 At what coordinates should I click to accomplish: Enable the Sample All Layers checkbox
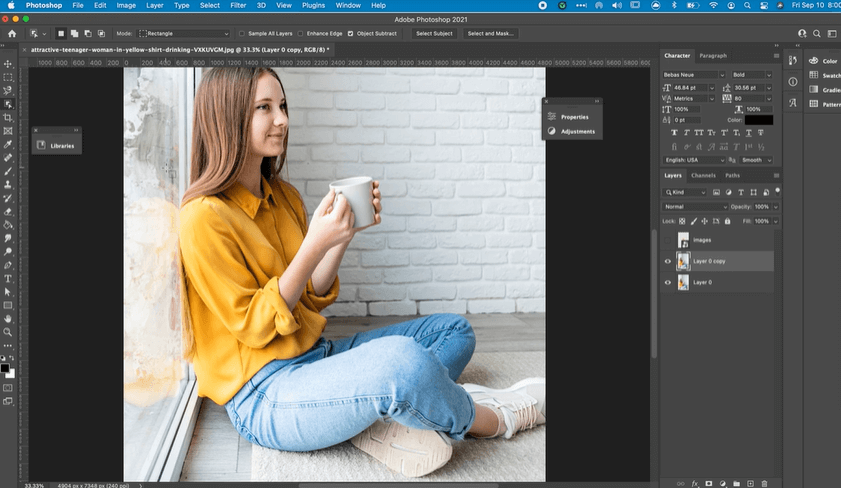242,33
